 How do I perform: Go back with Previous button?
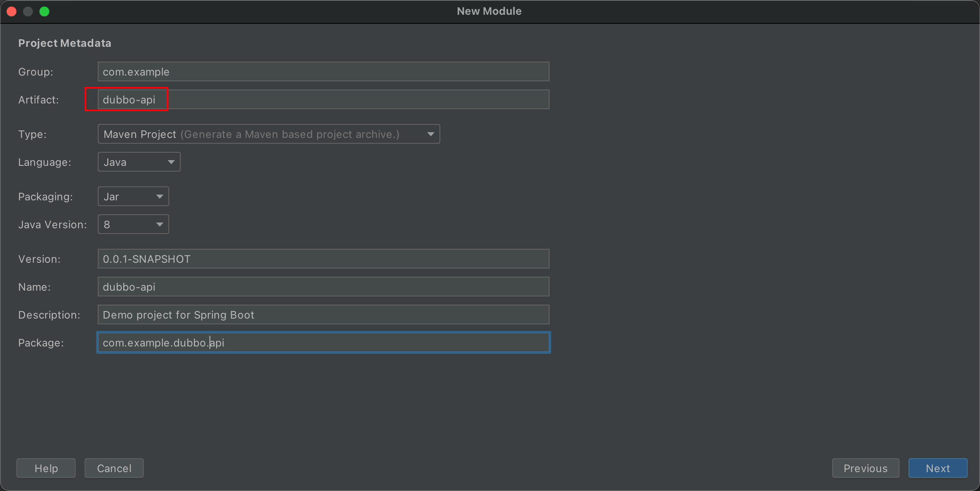point(865,468)
